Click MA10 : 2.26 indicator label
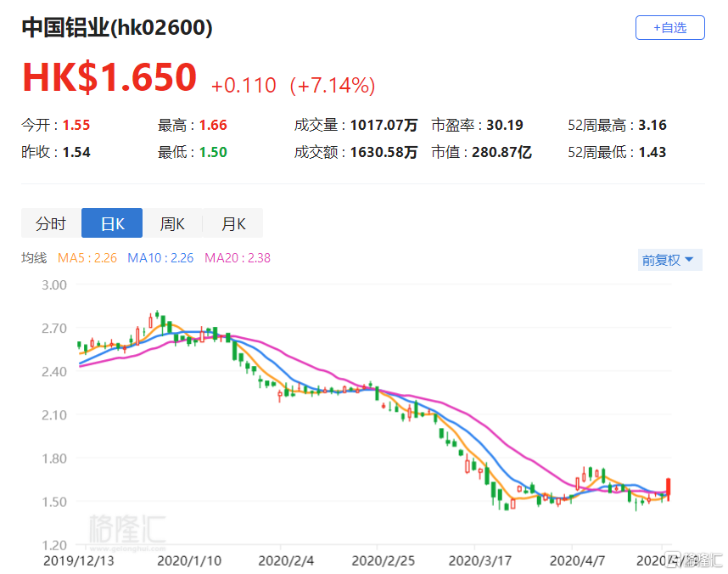Screen dimensions: 728x574 click(160, 258)
